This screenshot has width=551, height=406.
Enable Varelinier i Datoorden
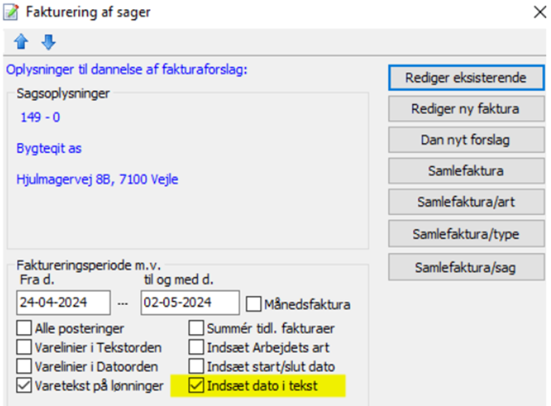click(x=24, y=366)
